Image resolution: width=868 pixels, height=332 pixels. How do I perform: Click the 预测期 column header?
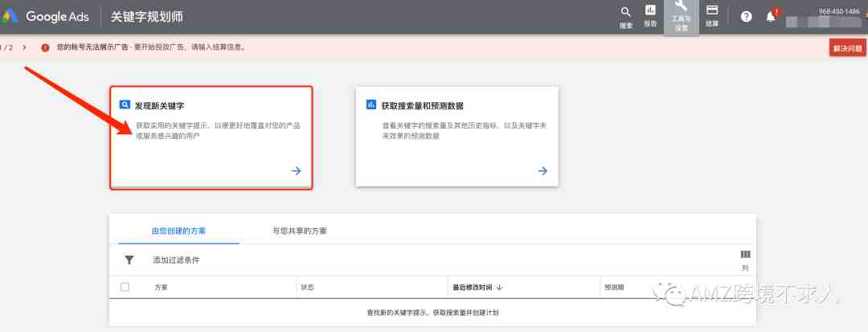coord(614,288)
